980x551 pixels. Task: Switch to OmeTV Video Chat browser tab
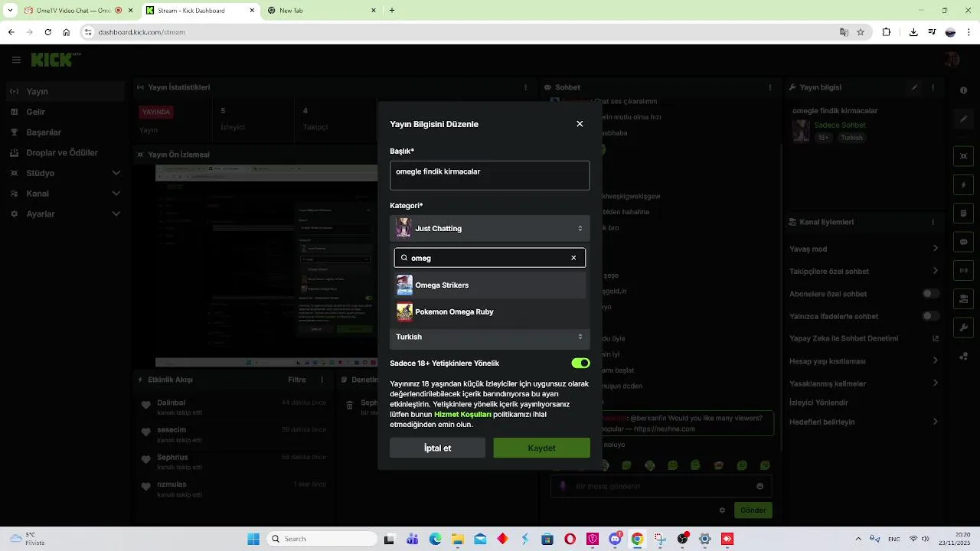coord(75,11)
